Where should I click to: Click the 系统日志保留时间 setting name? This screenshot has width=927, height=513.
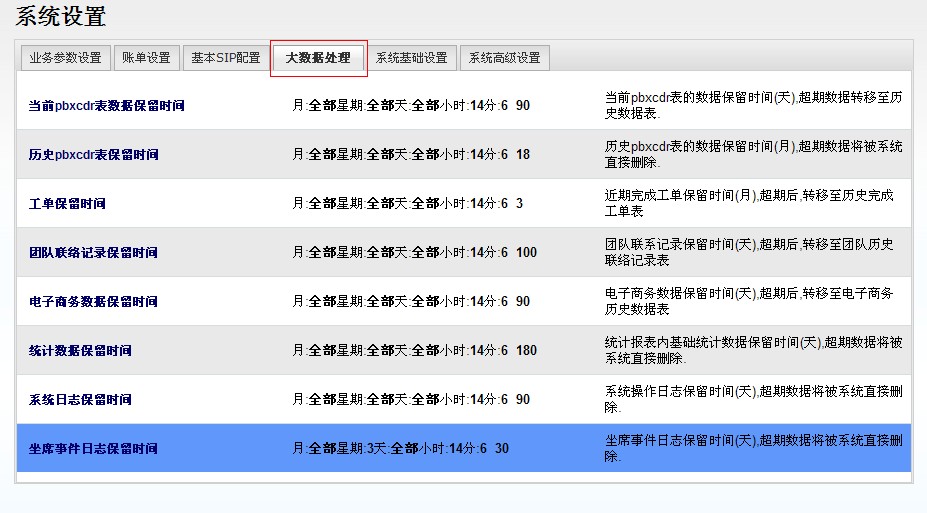point(80,400)
